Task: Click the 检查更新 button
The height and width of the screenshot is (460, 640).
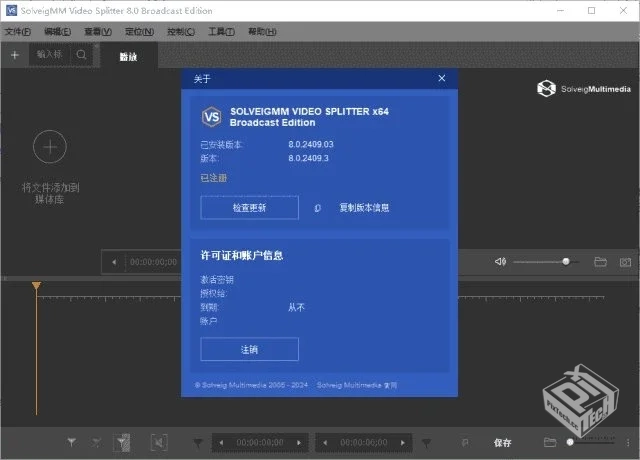Action: coord(249,208)
